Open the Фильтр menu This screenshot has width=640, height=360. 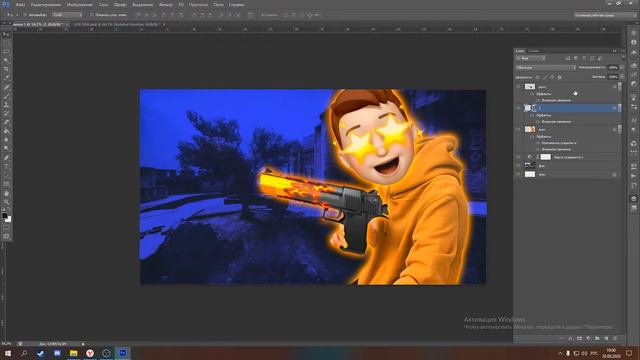(165, 4)
